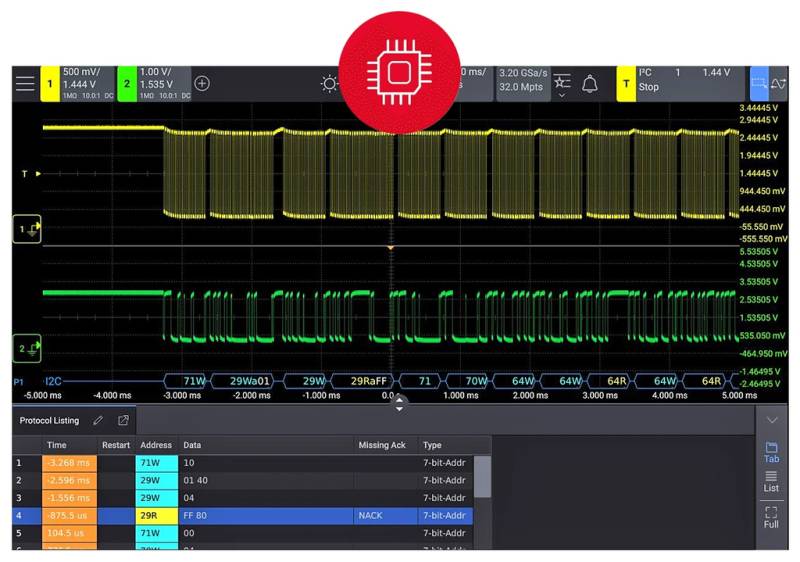
Task: Switch to Tab view mode
Action: coord(771,452)
